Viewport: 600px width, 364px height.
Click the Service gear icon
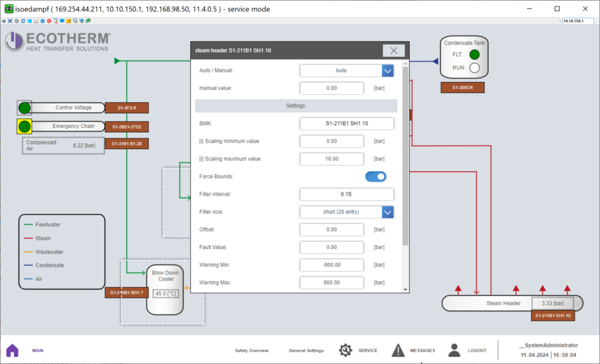345,350
